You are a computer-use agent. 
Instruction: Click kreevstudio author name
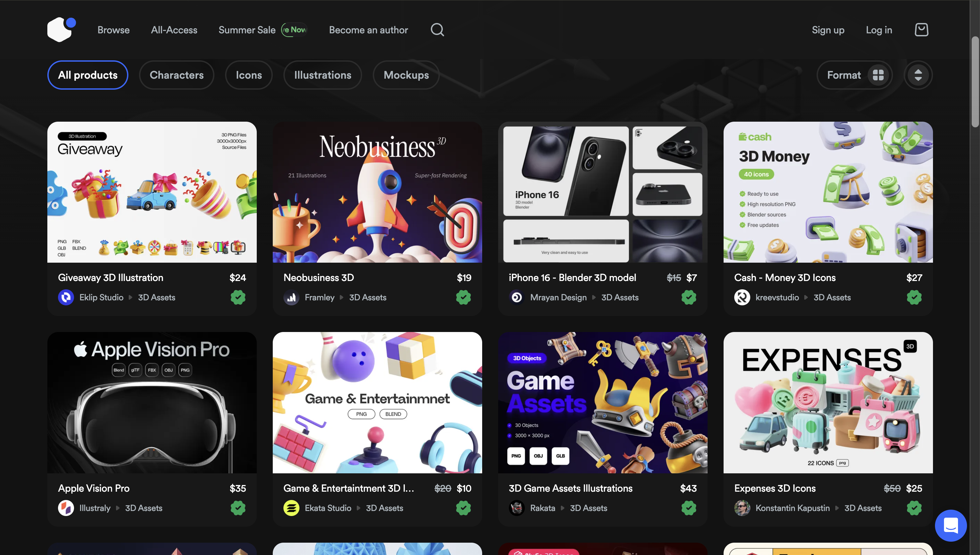point(777,297)
